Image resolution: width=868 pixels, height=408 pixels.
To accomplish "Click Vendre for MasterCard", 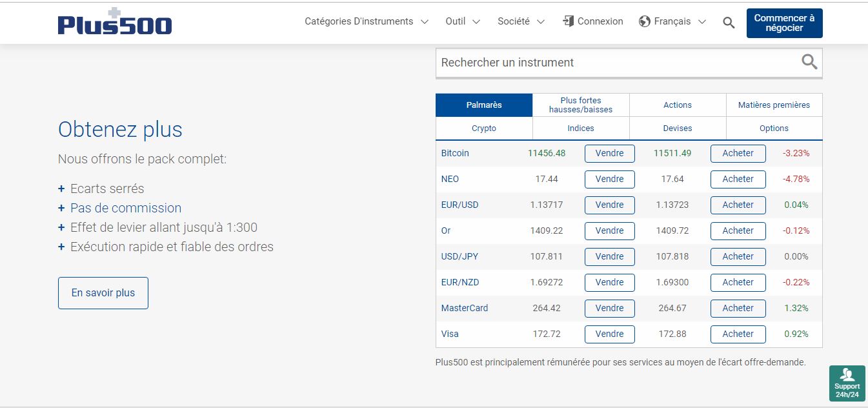I will click(x=610, y=308).
